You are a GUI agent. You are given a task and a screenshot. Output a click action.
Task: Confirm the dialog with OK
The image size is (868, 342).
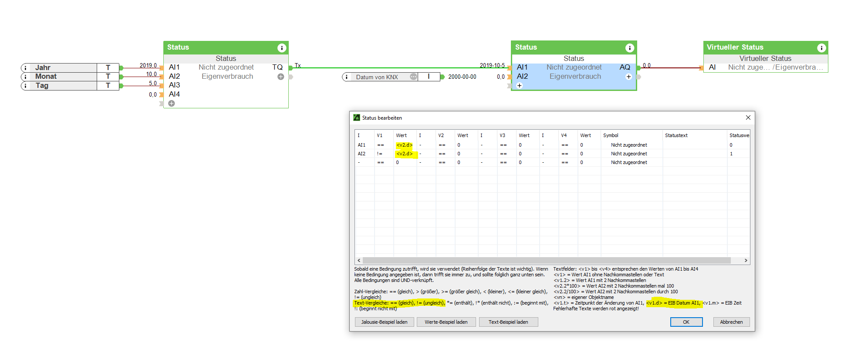pyautogui.click(x=686, y=322)
